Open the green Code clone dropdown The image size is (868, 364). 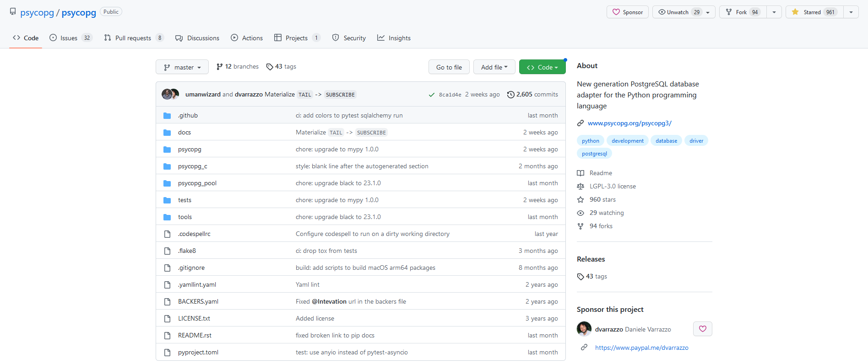point(542,67)
